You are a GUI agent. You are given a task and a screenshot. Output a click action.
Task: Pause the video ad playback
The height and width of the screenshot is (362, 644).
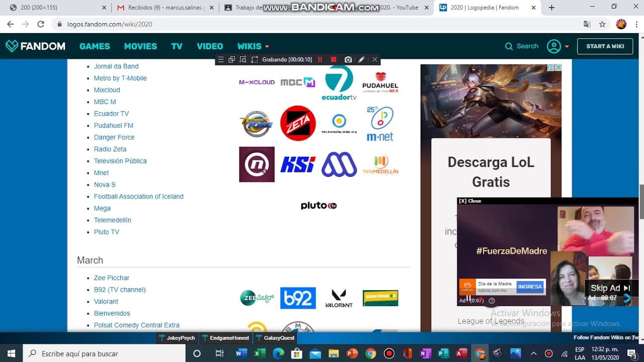coord(468,299)
